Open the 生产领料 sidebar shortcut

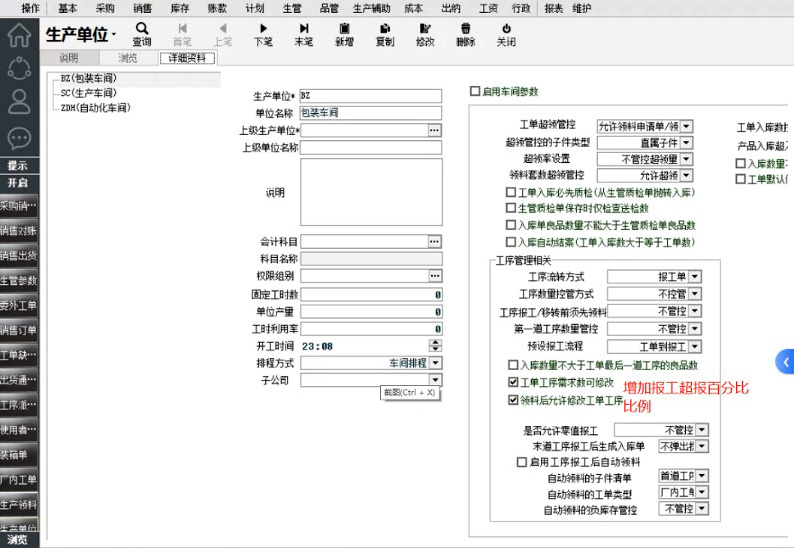[19, 504]
